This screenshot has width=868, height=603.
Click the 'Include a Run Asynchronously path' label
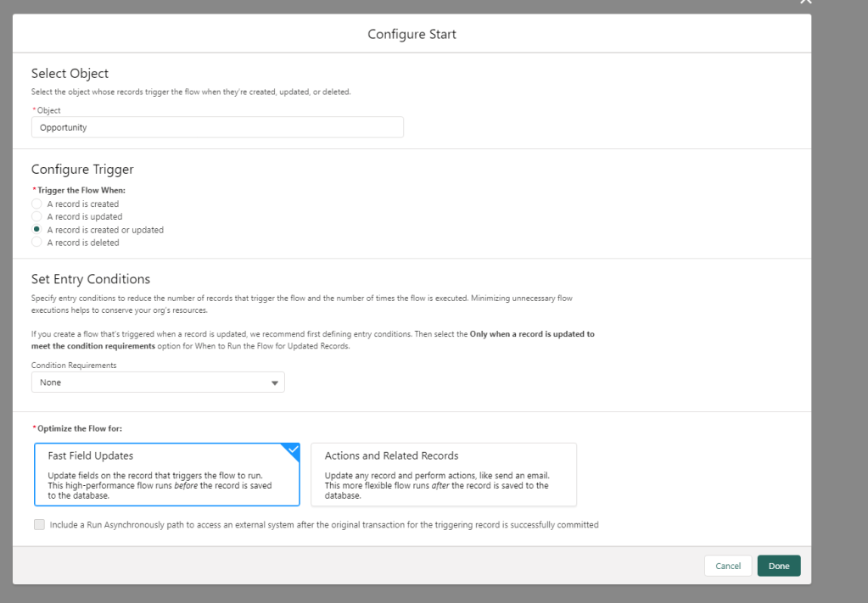click(x=324, y=525)
